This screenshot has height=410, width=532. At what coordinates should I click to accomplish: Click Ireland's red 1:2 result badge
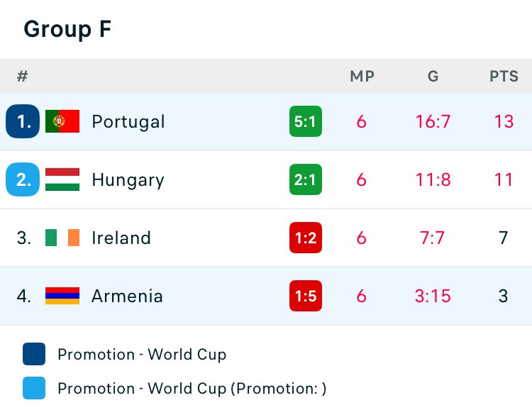(x=305, y=238)
